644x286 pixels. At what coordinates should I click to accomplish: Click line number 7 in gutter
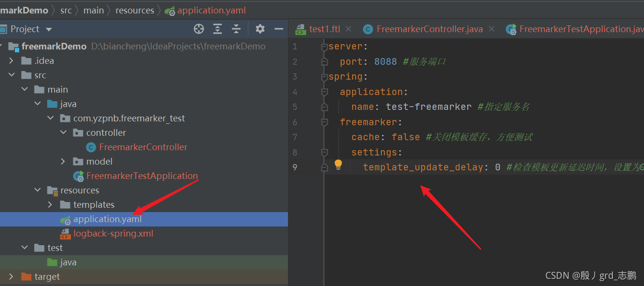click(x=295, y=137)
